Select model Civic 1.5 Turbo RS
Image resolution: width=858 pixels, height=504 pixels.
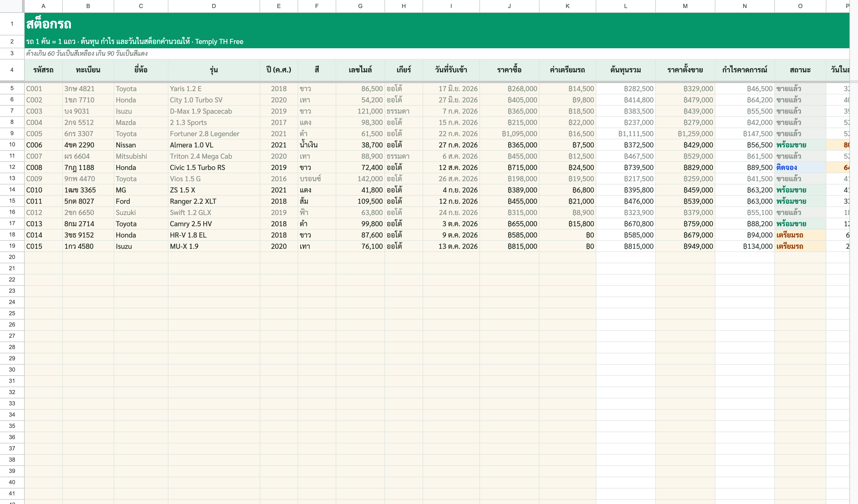(x=213, y=167)
